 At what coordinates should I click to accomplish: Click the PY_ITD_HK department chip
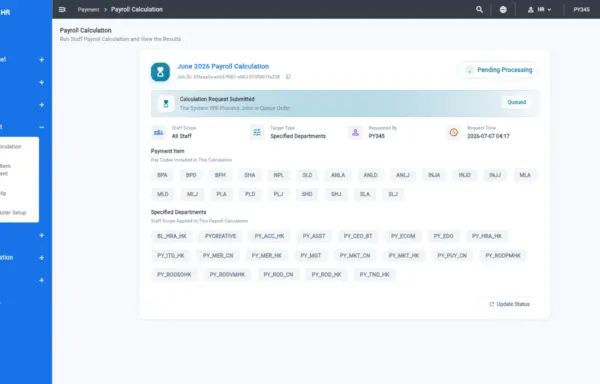[171, 255]
